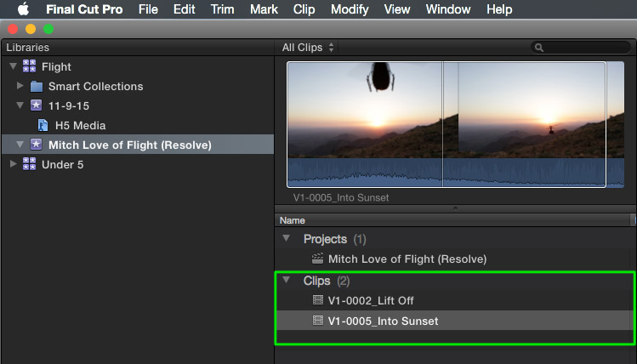The height and width of the screenshot is (364, 637).
Task: Click the Smart Collections folder icon
Action: click(x=37, y=86)
